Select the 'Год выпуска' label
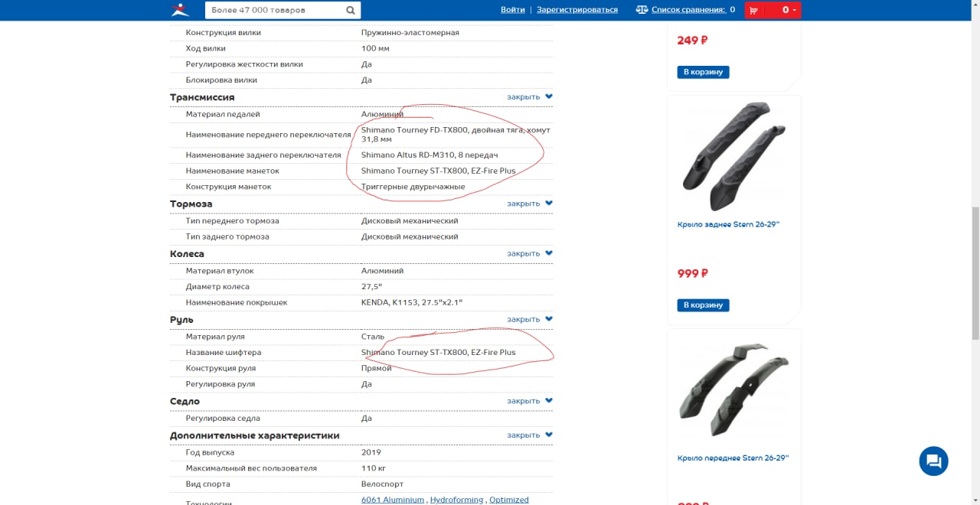The height and width of the screenshot is (505, 980). click(210, 453)
